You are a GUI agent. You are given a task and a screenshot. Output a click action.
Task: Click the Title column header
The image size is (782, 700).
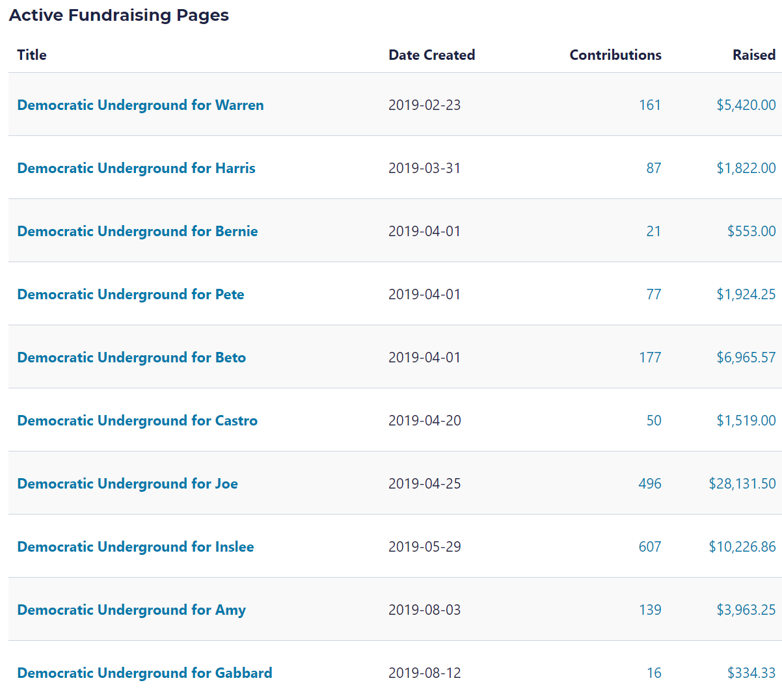32,55
